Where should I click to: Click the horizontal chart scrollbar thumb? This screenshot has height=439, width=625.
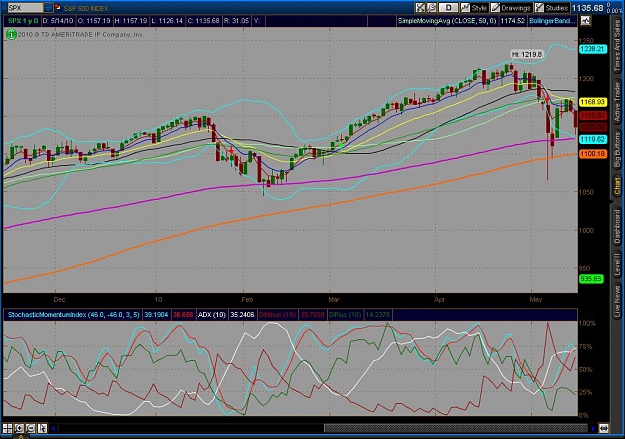456,429
